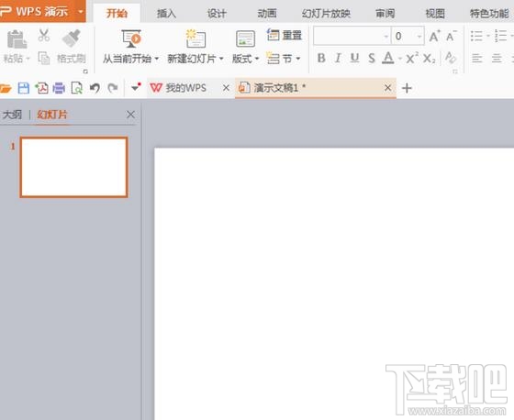Click the Print Preview icon
This screenshot has height=420, width=514.
[77, 88]
